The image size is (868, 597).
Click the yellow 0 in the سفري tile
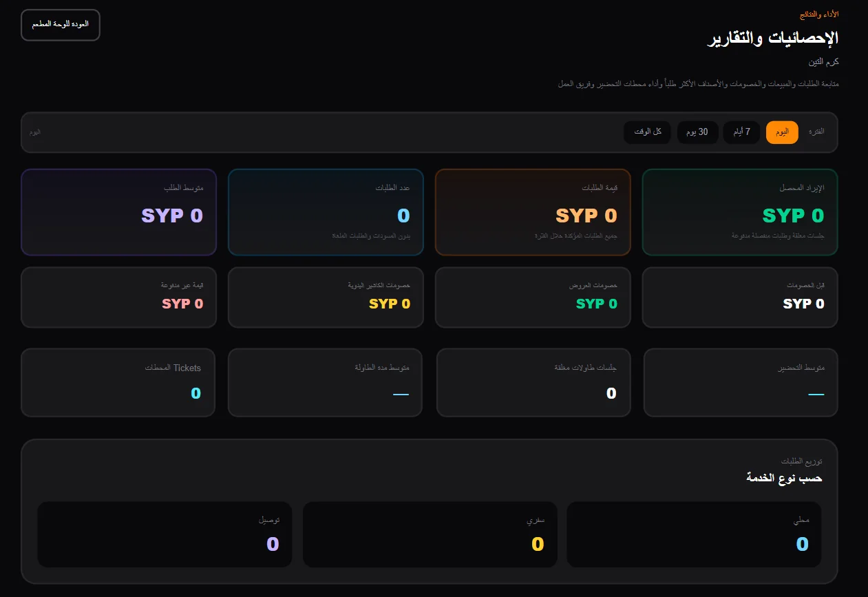pyautogui.click(x=538, y=544)
